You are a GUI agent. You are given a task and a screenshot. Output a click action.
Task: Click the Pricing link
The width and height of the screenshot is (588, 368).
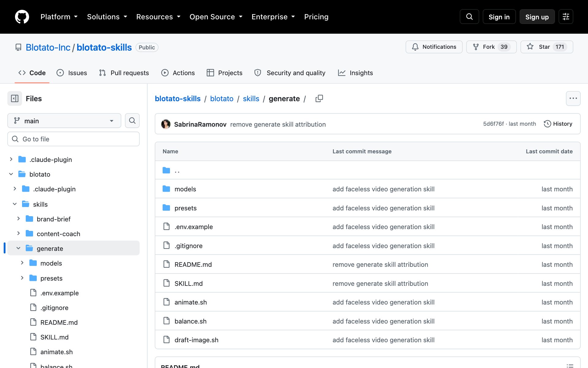point(316,17)
